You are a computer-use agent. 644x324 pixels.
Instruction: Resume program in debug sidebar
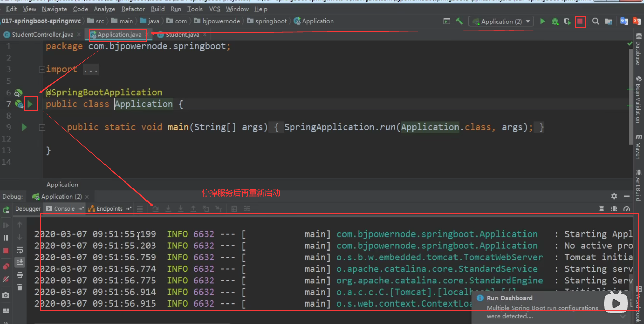[x=6, y=225]
